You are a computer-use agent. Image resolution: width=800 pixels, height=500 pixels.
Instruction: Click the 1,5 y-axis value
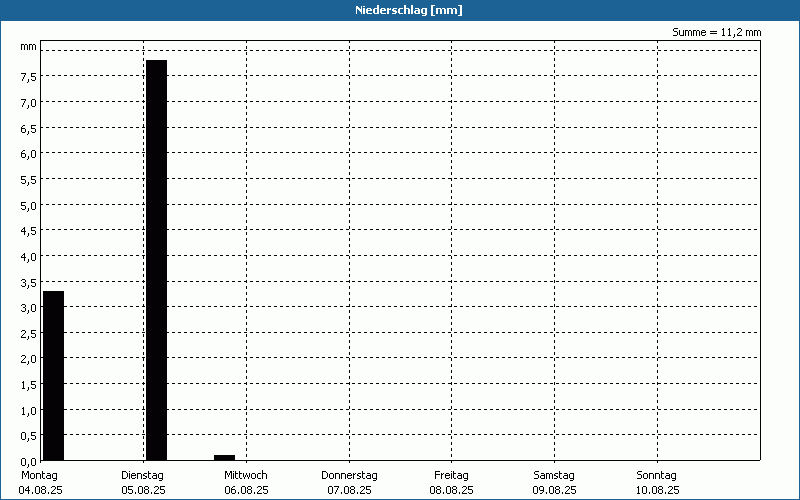point(29,385)
